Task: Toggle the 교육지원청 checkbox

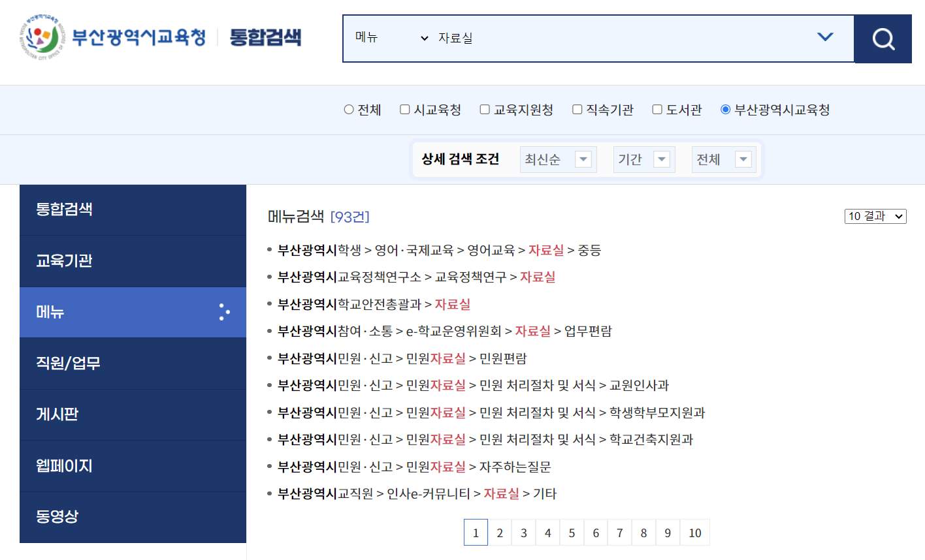Action: pyautogui.click(x=485, y=110)
